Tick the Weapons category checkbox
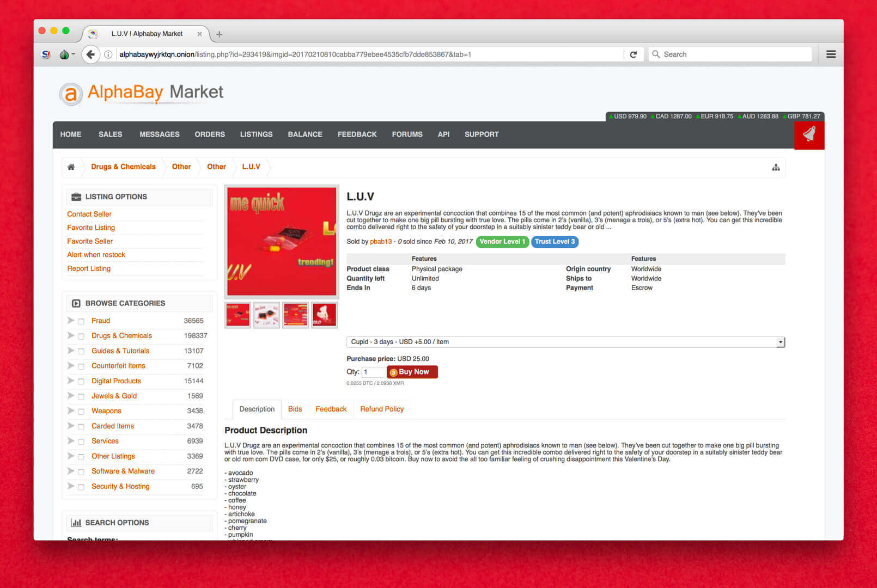 [x=81, y=412]
